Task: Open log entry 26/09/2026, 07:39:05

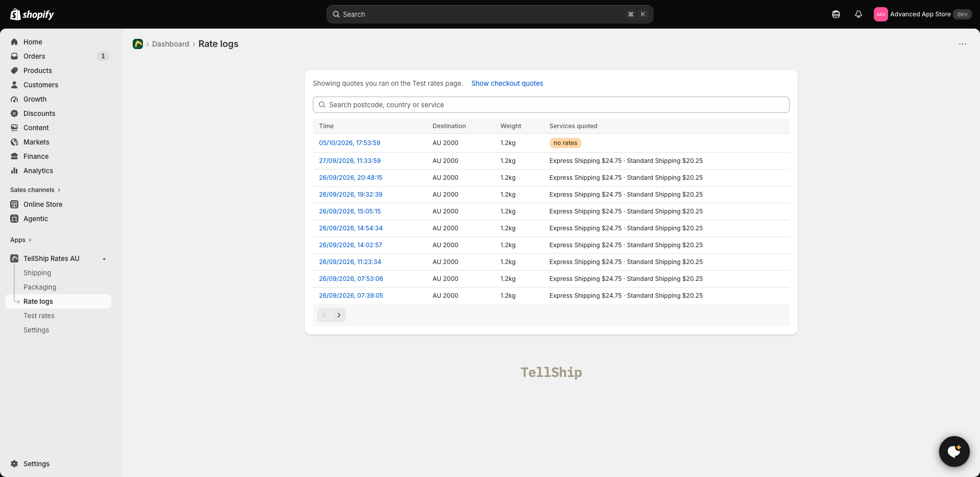Action: tap(351, 296)
